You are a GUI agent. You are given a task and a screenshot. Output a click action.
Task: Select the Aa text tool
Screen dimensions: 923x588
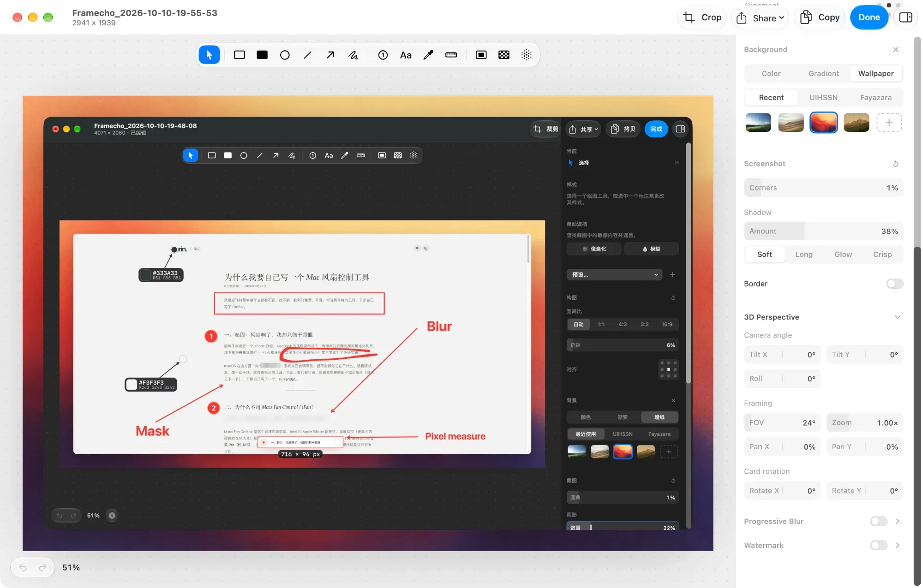(406, 55)
